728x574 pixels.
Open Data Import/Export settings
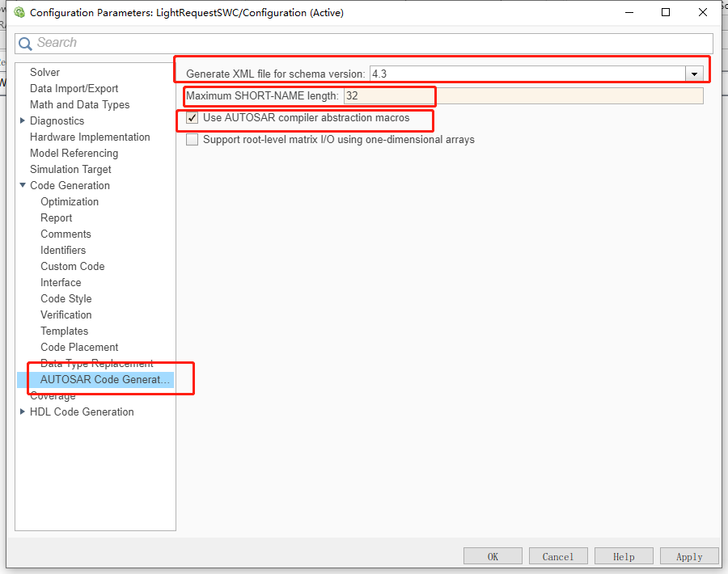pos(74,89)
